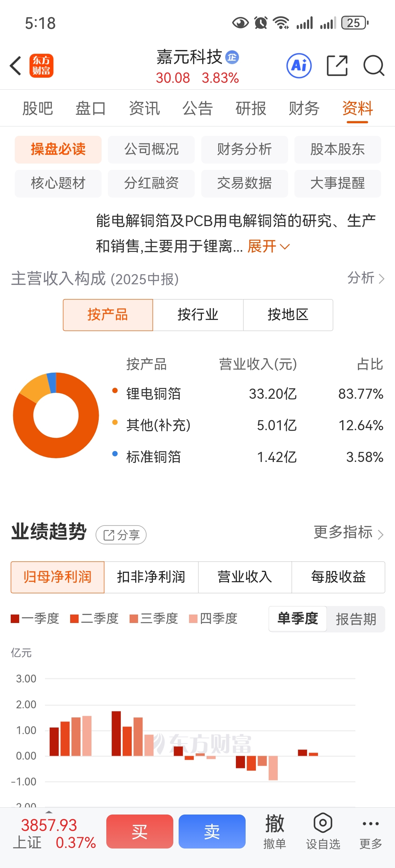Select the 营业收入 trend tab
This screenshot has height=868, width=395.
pyautogui.click(x=245, y=577)
